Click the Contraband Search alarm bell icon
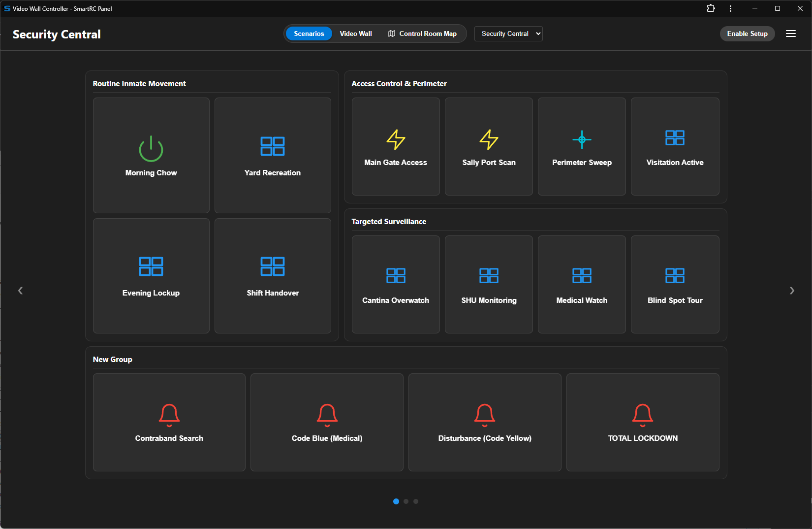This screenshot has width=812, height=529. click(x=169, y=415)
